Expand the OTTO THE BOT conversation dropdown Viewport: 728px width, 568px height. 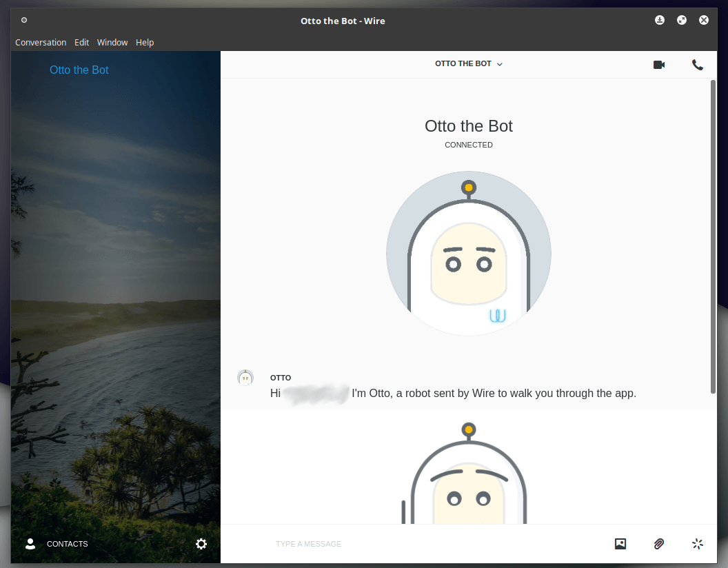point(469,63)
